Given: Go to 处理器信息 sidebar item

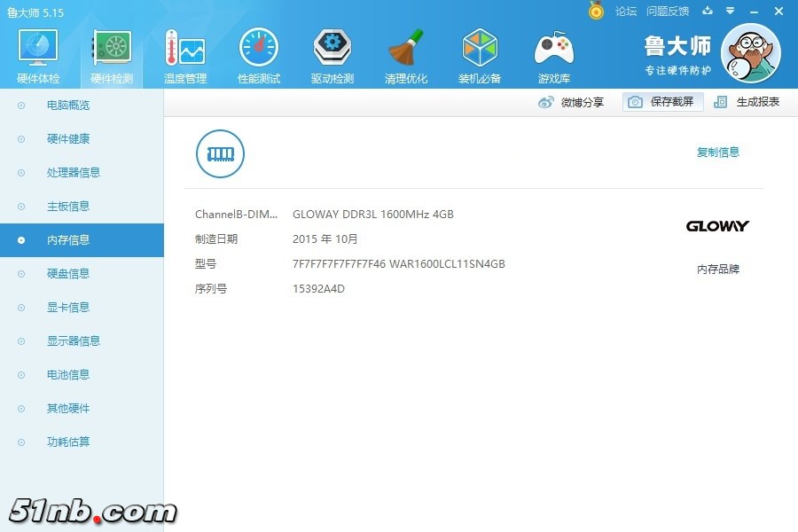Looking at the screenshot, I should pos(74,173).
